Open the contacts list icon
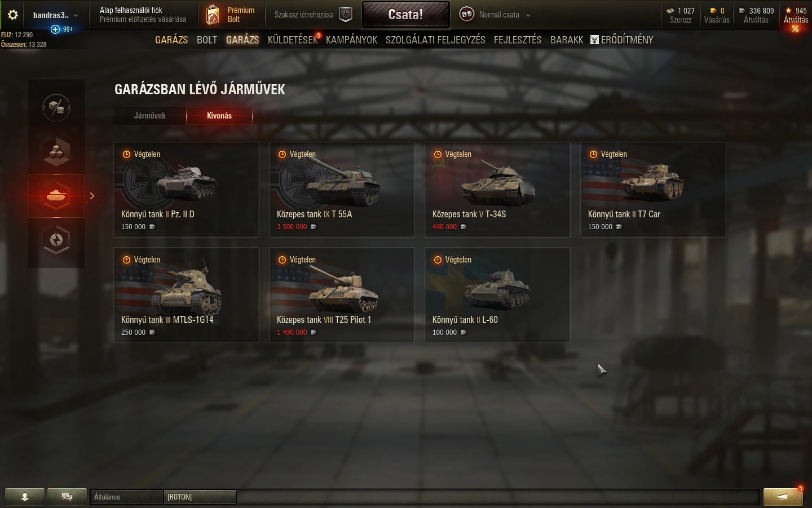The image size is (812, 508). (x=25, y=497)
